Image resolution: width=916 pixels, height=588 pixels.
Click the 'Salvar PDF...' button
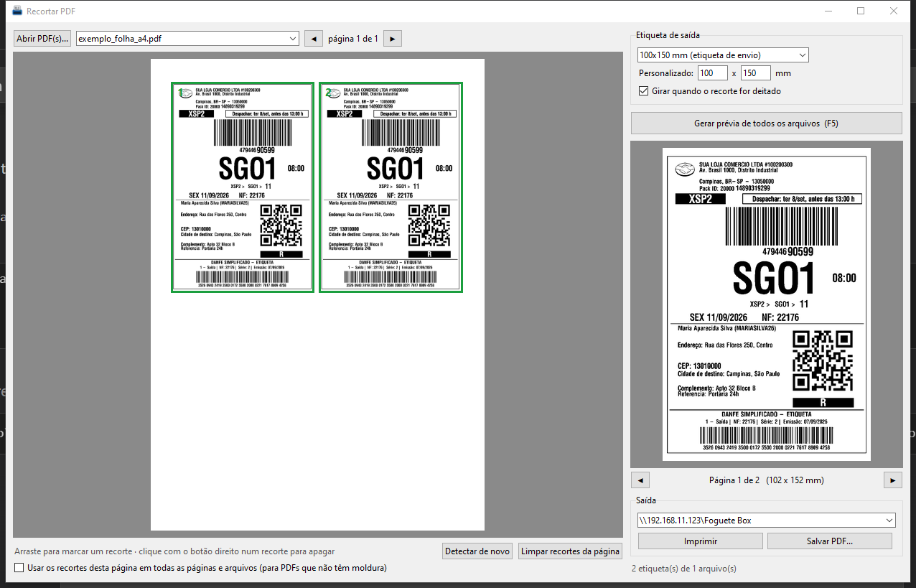830,541
